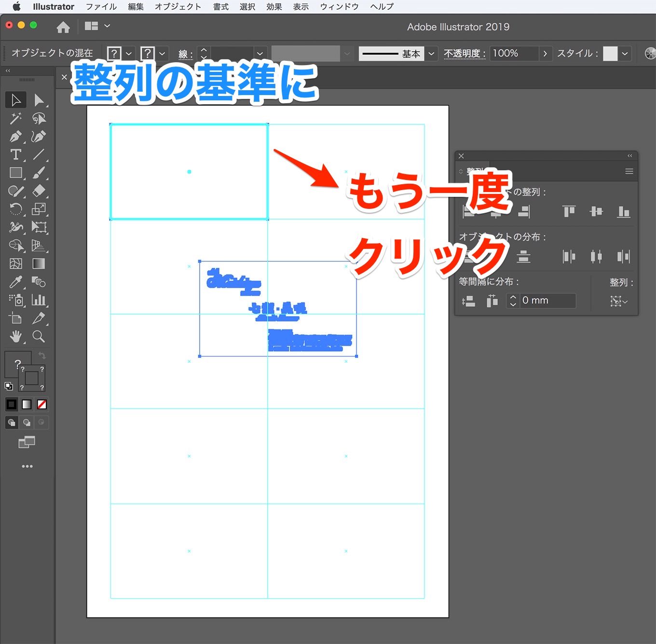Select the Line Segment tool
The width and height of the screenshot is (656, 644).
[39, 154]
